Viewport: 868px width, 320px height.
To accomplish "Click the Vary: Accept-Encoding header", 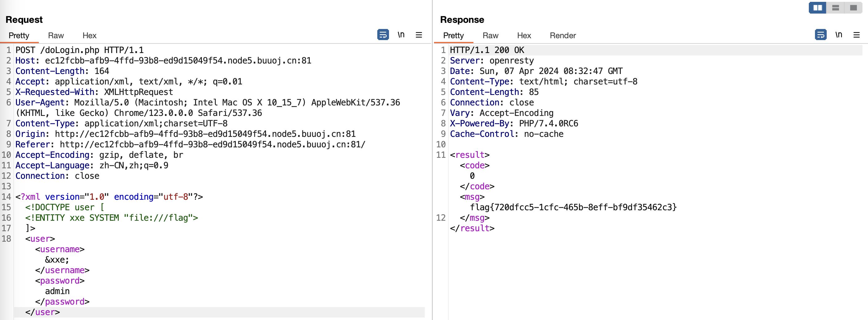I will pyautogui.click(x=502, y=113).
